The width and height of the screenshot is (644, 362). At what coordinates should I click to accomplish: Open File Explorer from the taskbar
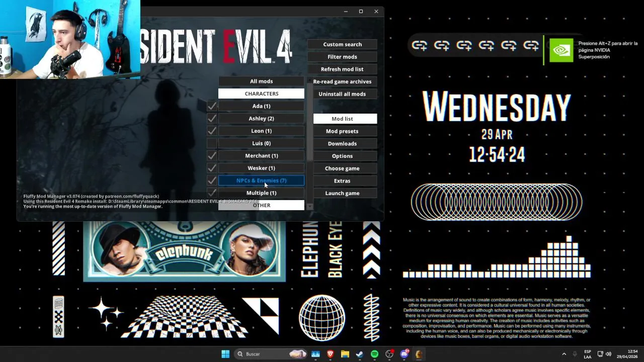coord(345,354)
